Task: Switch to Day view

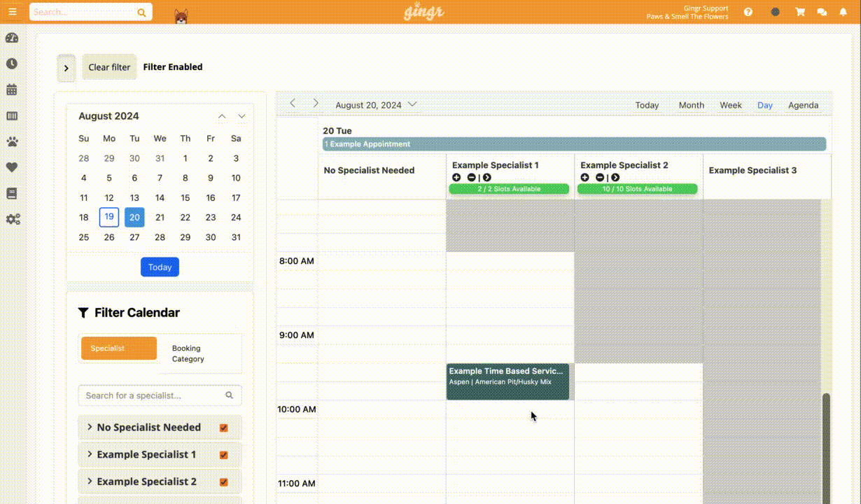Action: point(765,105)
